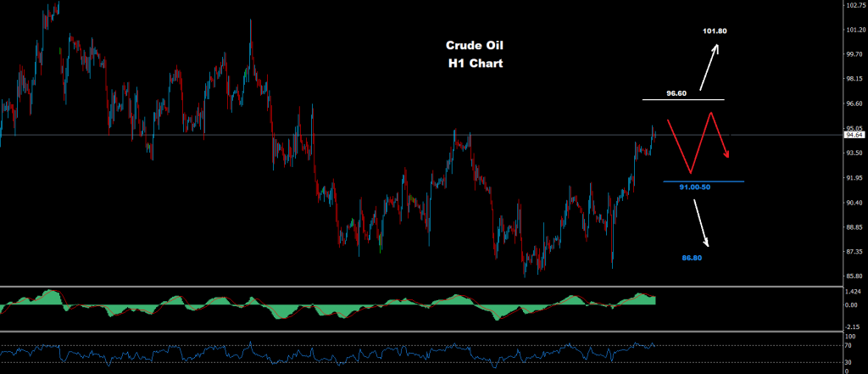Screen dimensions: 868x374
Task: Click the 70 overbought level on RSI scale
Action: coord(849,346)
